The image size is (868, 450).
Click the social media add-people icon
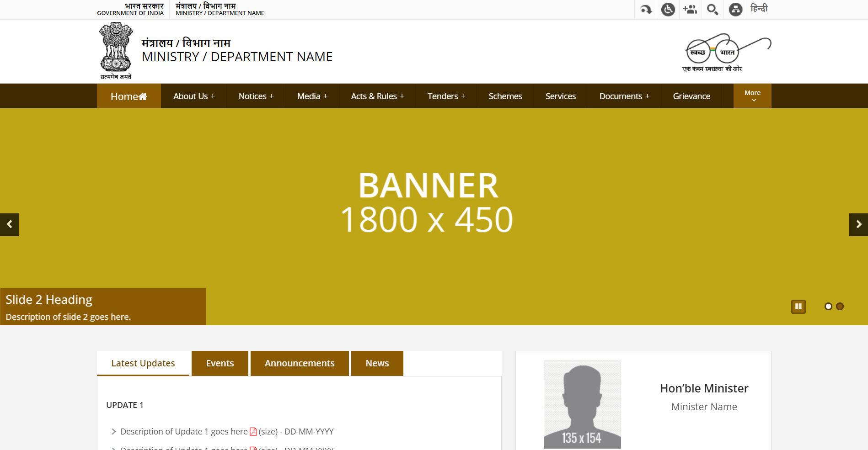(690, 10)
